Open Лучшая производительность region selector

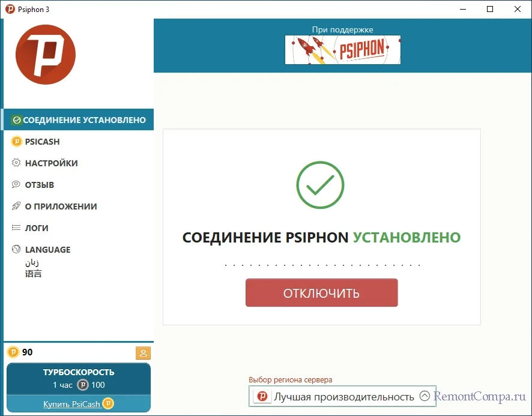point(342,396)
